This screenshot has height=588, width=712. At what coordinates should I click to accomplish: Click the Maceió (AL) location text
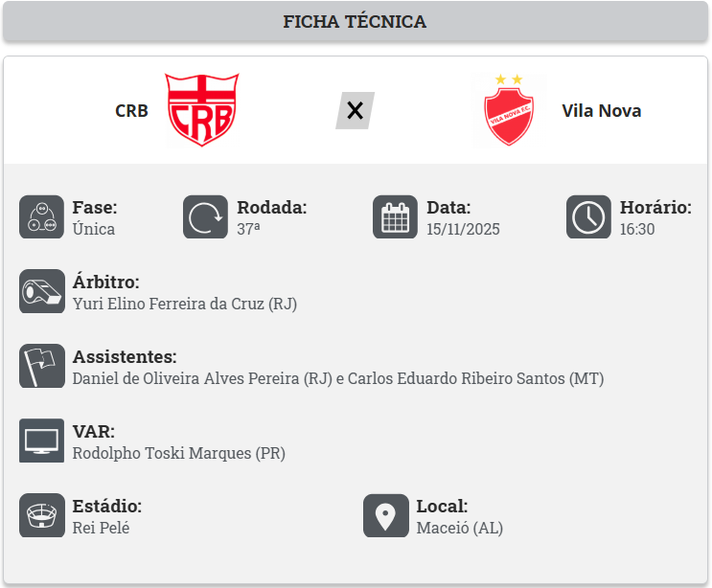459,528
